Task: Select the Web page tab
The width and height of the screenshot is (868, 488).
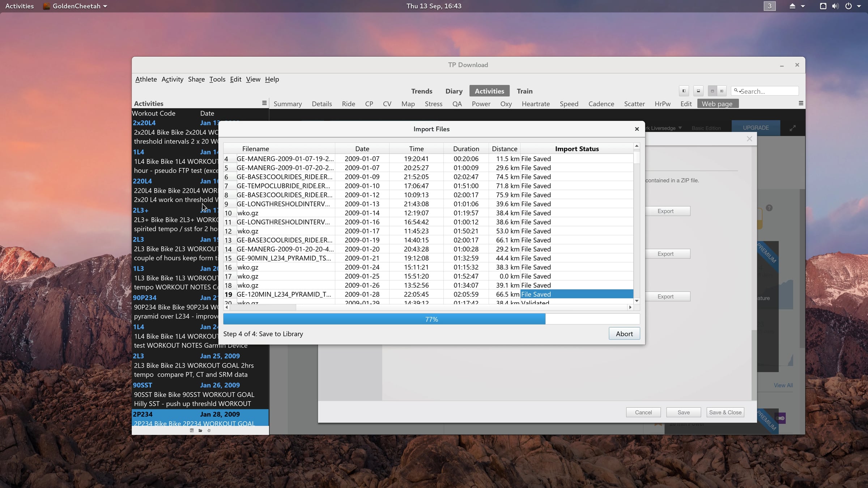Action: (718, 104)
